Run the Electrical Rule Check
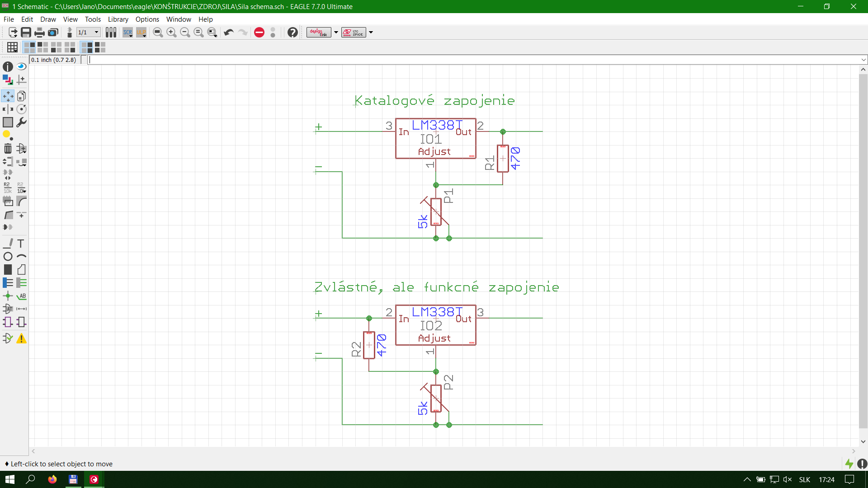 8,338
